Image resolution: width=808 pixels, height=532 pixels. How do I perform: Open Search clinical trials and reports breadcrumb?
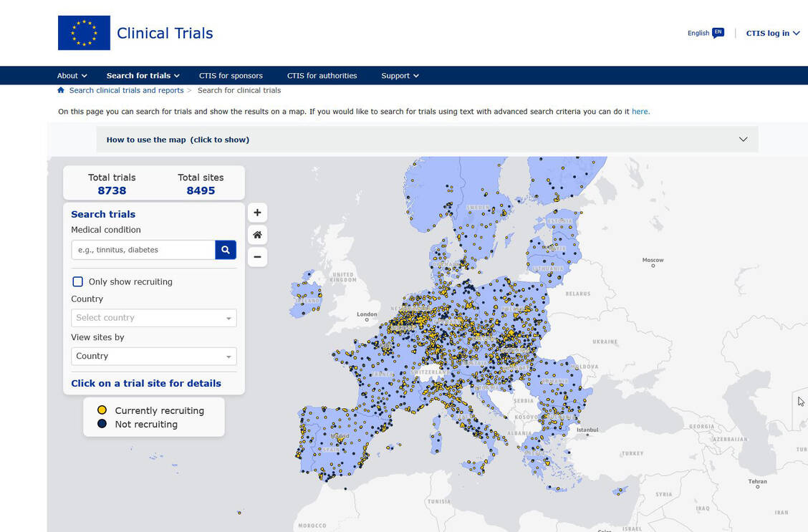pos(126,90)
